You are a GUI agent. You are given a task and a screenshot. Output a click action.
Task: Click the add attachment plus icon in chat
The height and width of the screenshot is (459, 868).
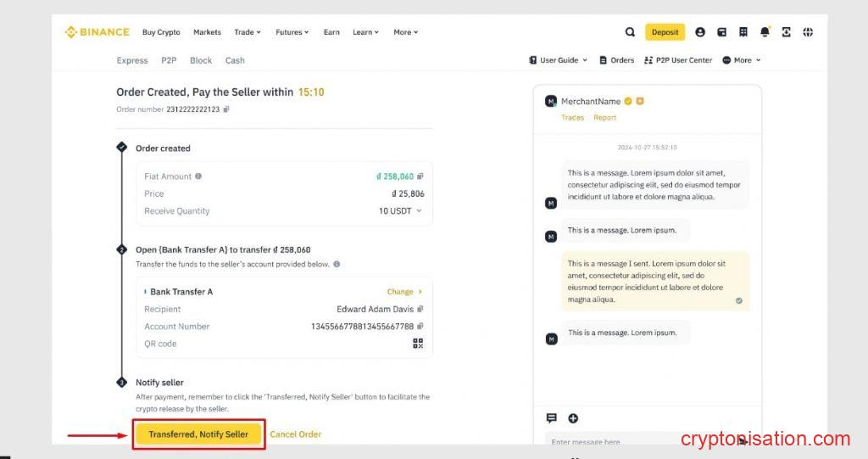pos(573,418)
